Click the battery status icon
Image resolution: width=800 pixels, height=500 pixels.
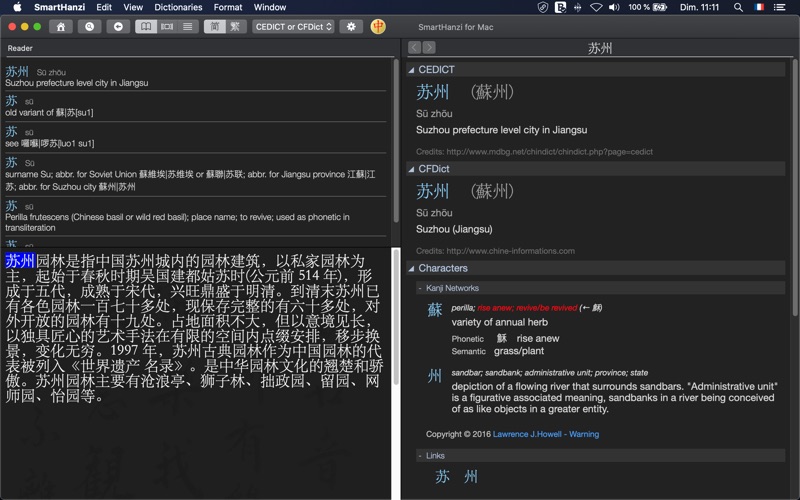[660, 7]
